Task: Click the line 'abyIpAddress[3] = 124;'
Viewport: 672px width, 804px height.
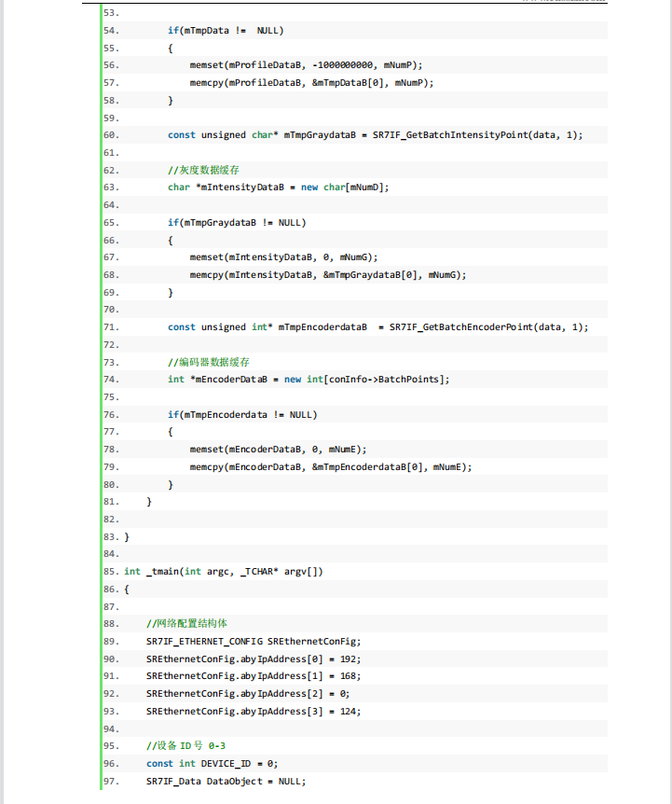Action: click(254, 712)
